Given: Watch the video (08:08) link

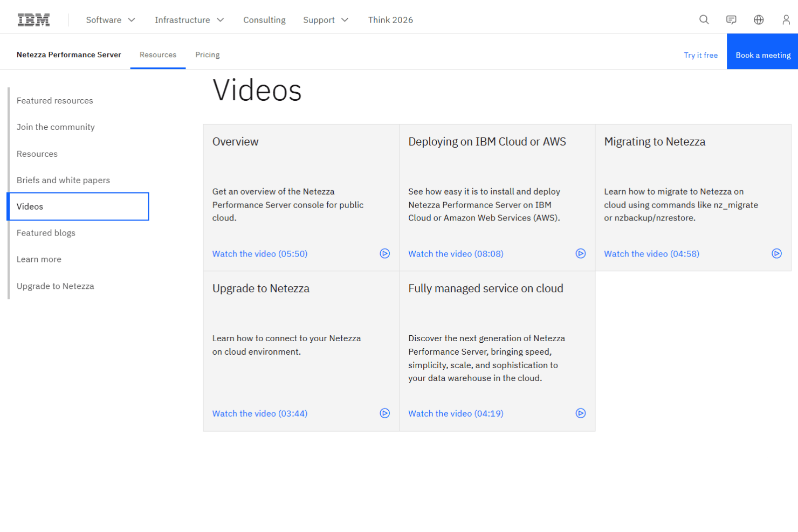Looking at the screenshot, I should click(x=456, y=254).
